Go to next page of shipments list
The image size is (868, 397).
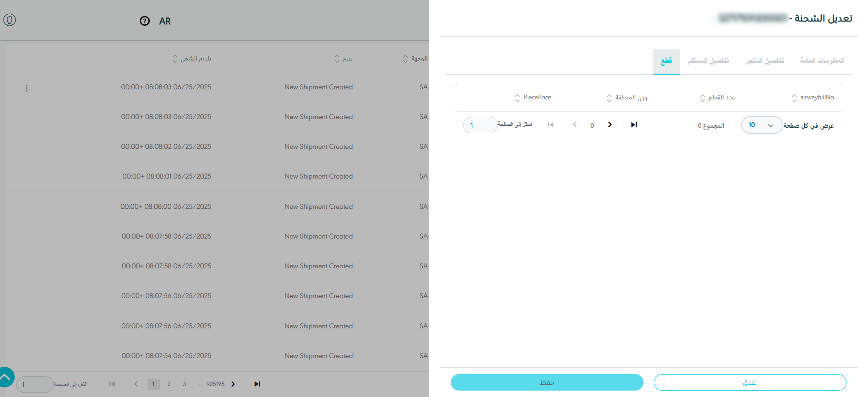coord(233,384)
